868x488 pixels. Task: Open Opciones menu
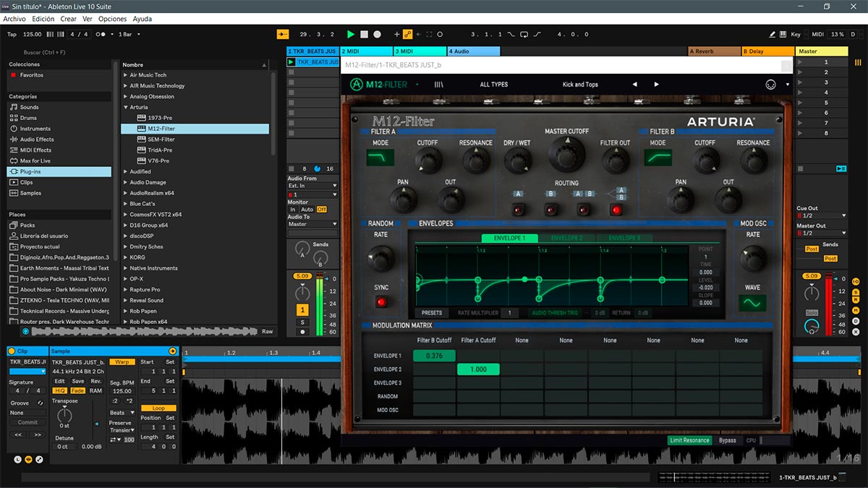coord(112,19)
